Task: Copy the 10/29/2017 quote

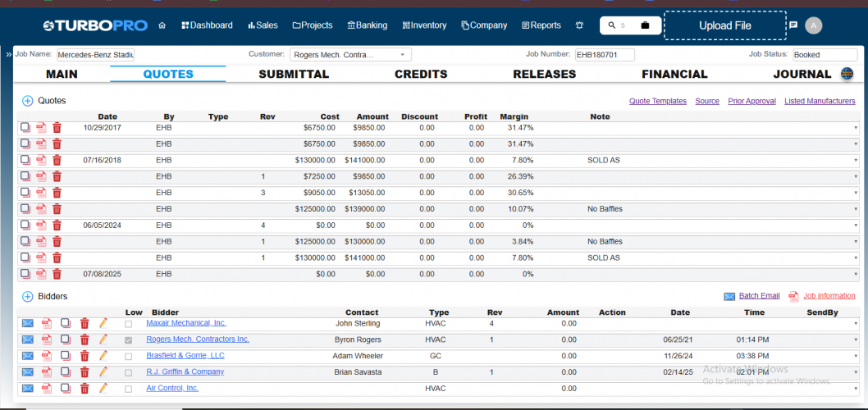Action: coord(25,128)
